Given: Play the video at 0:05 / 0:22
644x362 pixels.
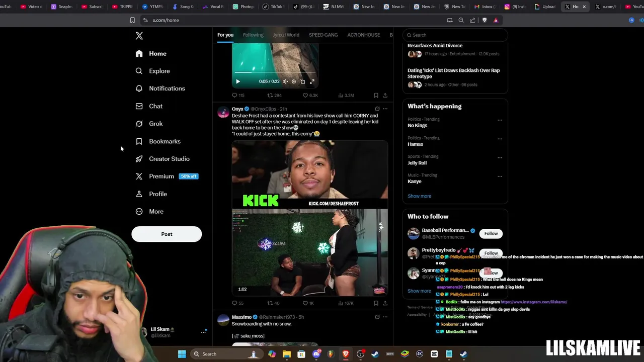Looking at the screenshot, I should click(x=238, y=81).
